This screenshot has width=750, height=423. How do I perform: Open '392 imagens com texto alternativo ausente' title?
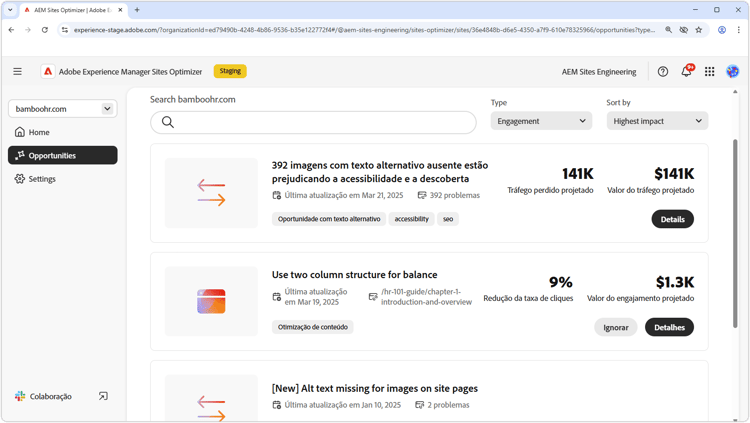pyautogui.click(x=380, y=172)
